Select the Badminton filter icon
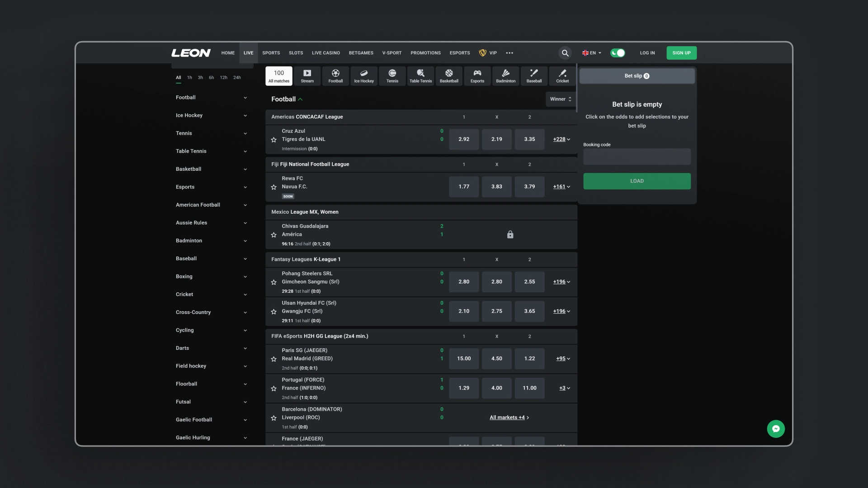868x488 pixels. (506, 76)
